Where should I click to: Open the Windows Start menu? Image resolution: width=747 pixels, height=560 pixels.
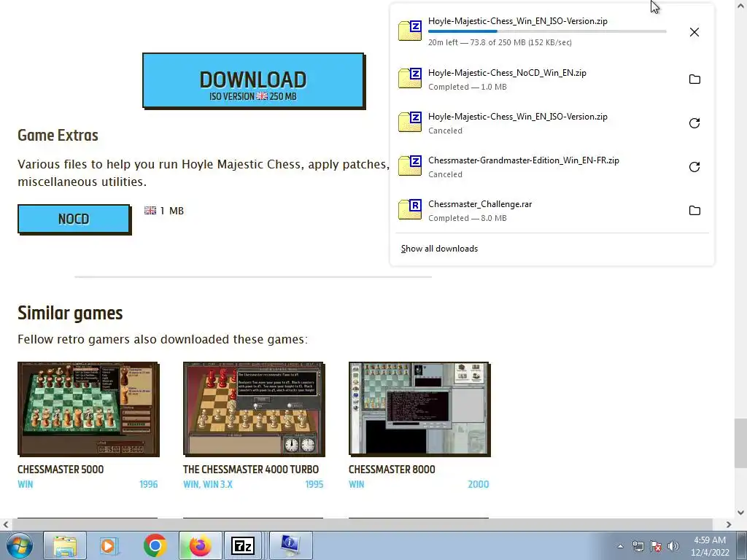20,545
